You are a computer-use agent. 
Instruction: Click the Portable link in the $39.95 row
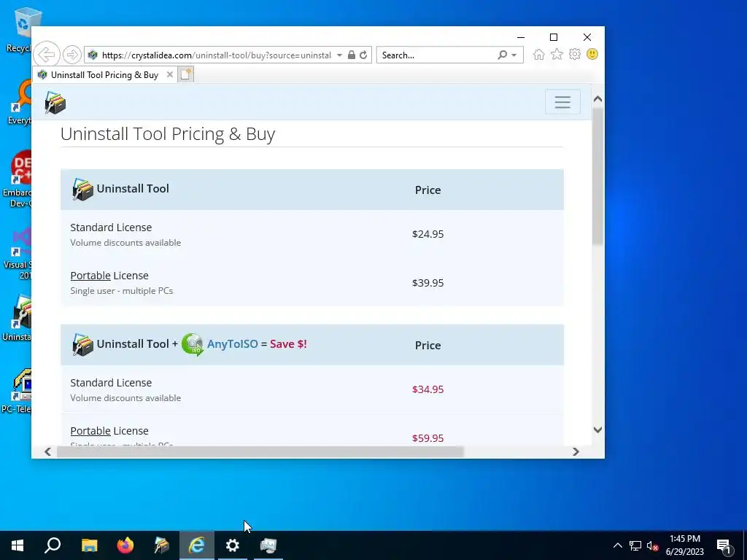click(x=90, y=276)
